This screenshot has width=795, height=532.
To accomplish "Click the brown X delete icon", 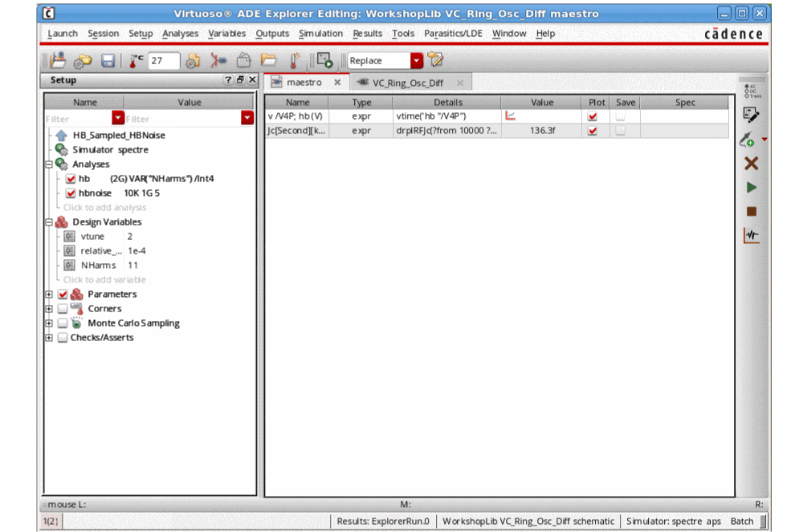I will (x=752, y=164).
